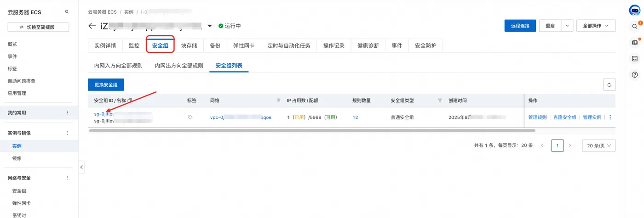Select page number 1

click(558, 145)
